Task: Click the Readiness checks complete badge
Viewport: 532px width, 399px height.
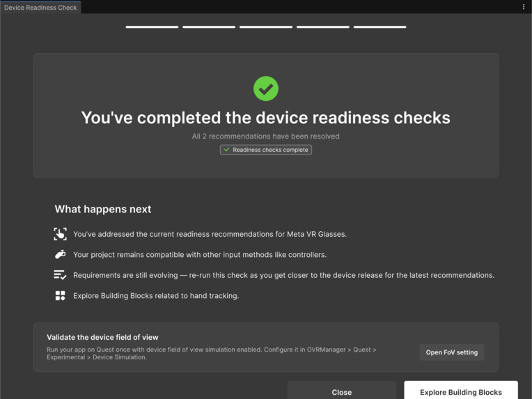Action: pos(266,150)
